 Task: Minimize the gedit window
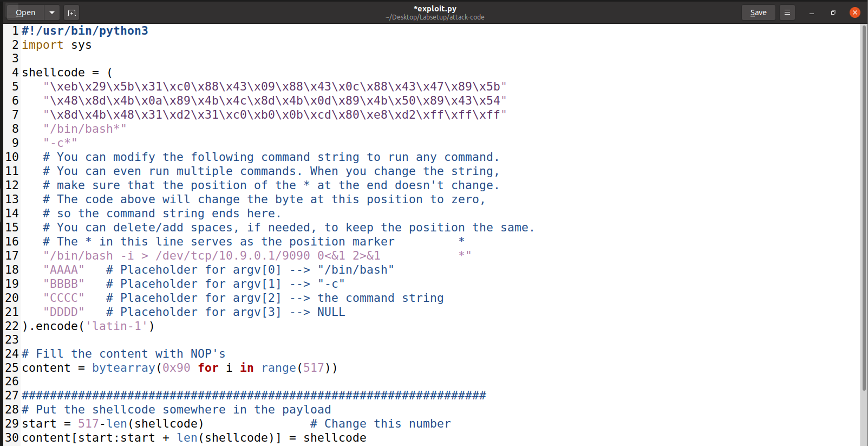(811, 12)
